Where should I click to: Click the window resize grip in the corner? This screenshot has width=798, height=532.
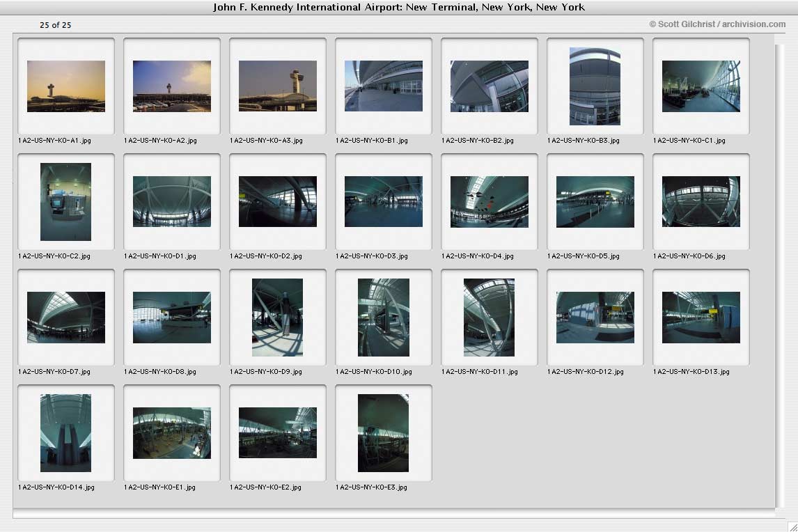[792, 526]
